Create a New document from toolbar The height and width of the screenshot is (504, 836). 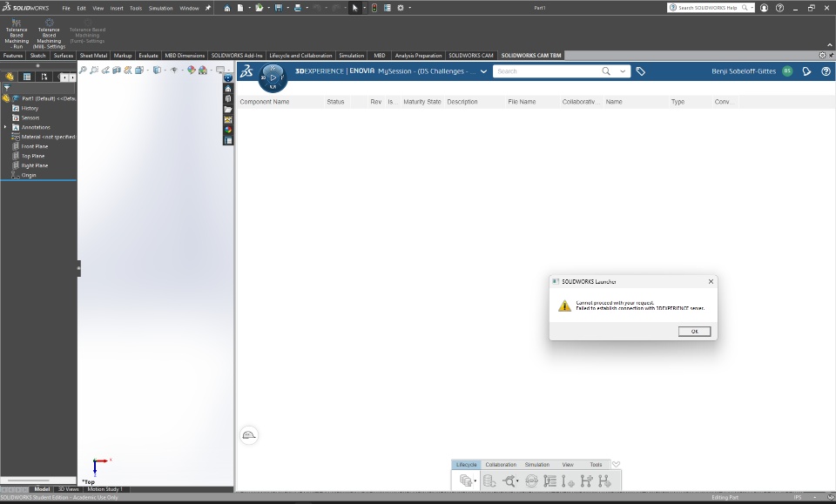coord(240,8)
